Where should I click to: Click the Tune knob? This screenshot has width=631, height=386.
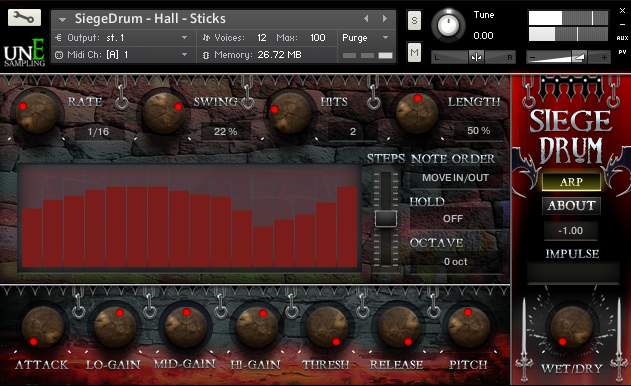click(x=448, y=25)
